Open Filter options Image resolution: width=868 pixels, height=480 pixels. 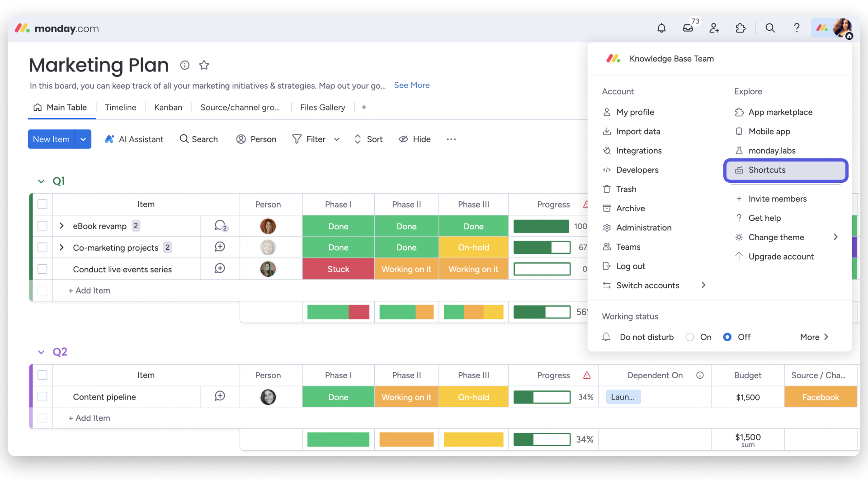[309, 139]
